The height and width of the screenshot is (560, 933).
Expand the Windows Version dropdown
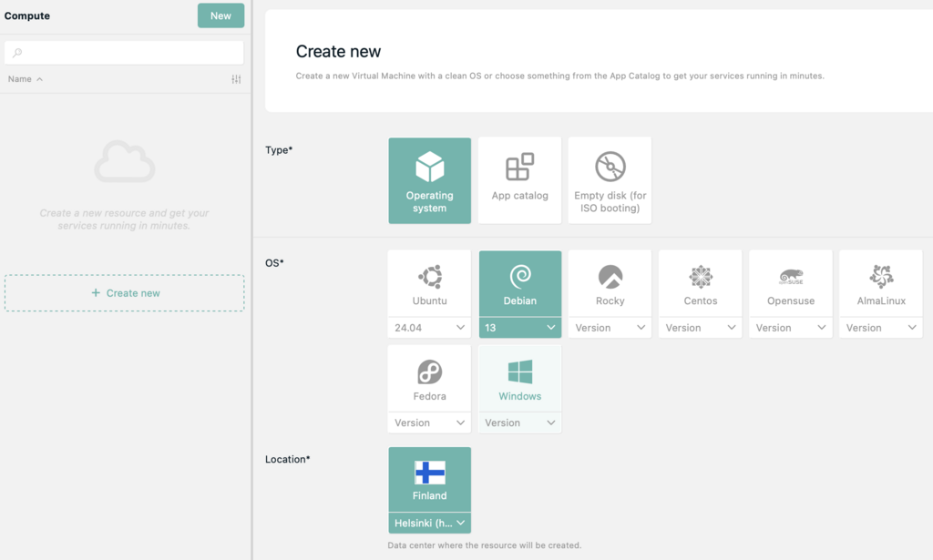point(520,423)
